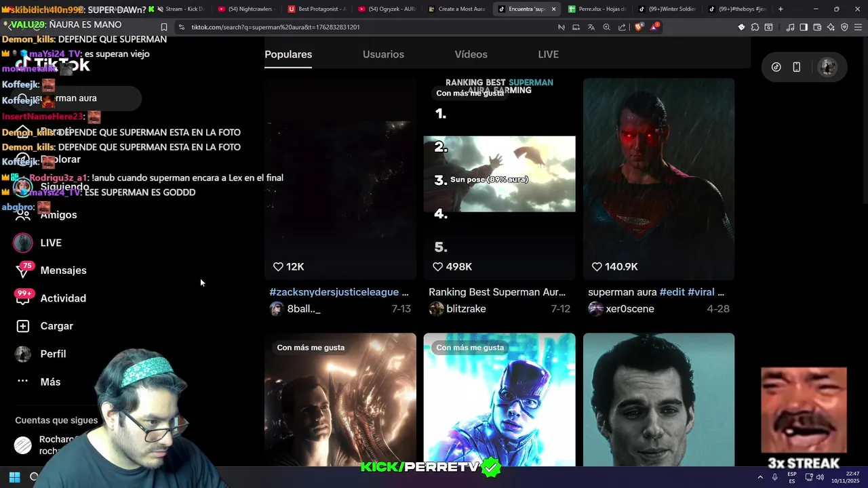This screenshot has width=868, height=488.
Task: Click the zoom magnifier in address bar
Action: (606, 27)
